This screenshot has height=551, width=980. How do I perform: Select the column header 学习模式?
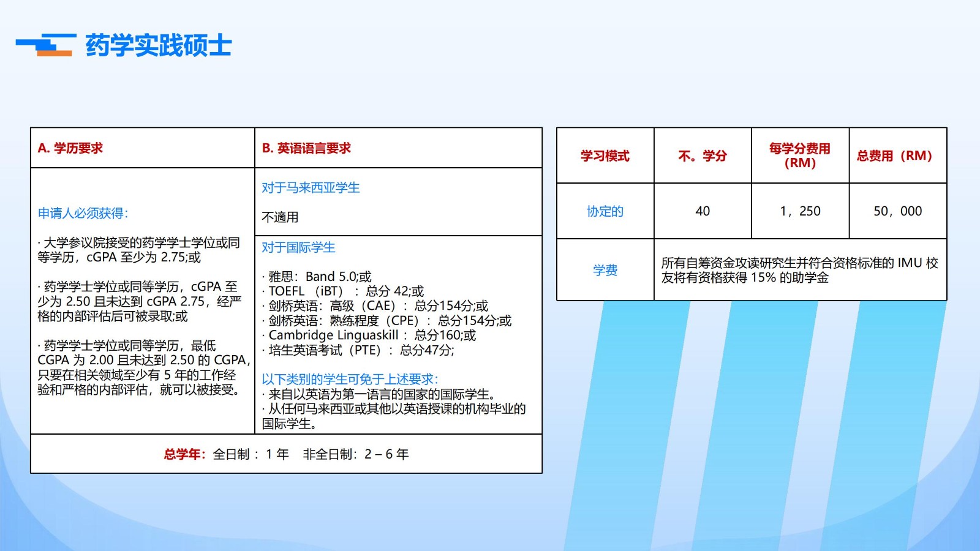coord(605,156)
